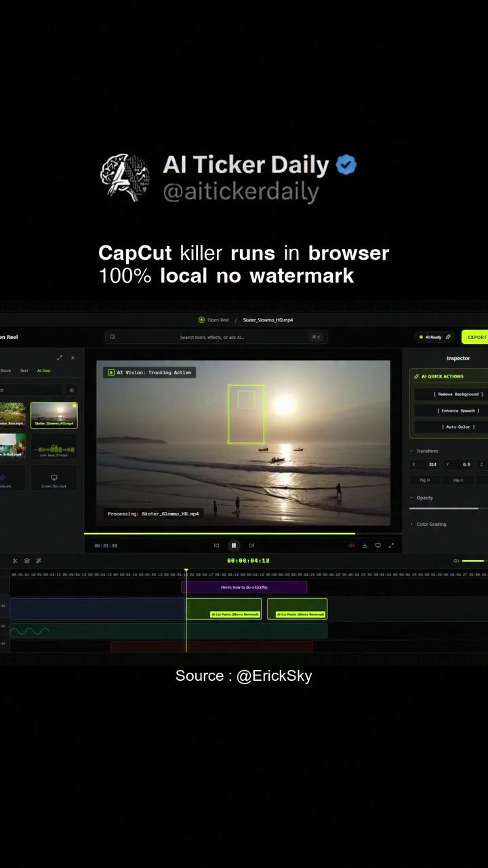
Task: Select the Skater_Slowmo_HD.mp4 thumbnail
Action: click(54, 415)
